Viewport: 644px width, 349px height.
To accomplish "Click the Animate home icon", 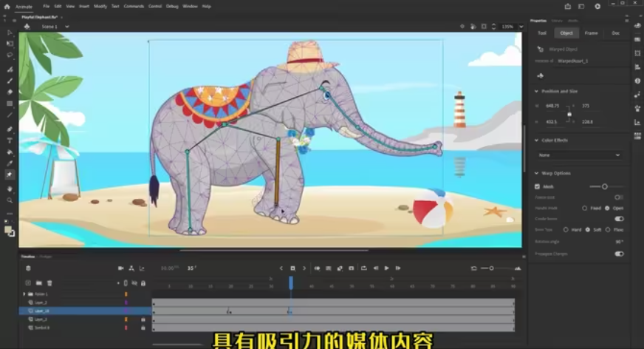I will (x=7, y=6).
